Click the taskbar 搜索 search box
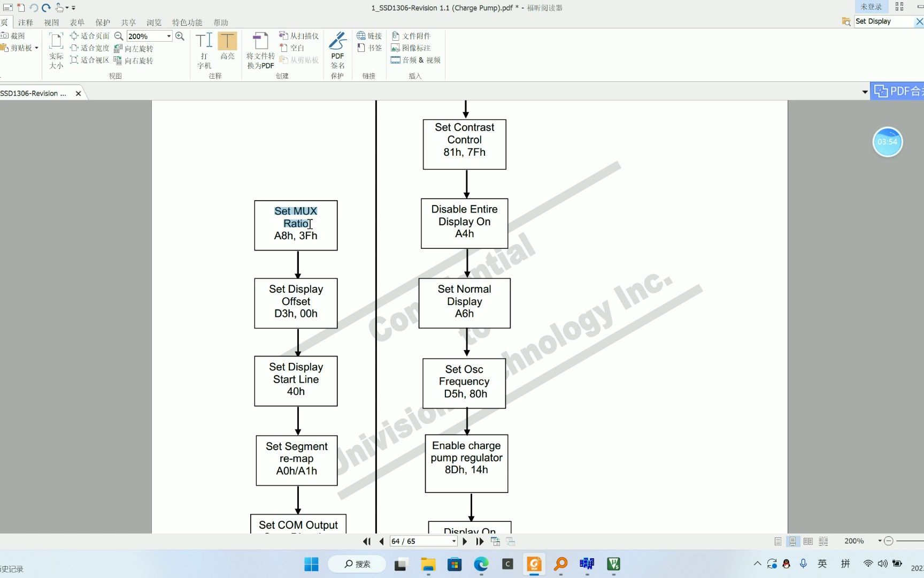 pyautogui.click(x=357, y=564)
